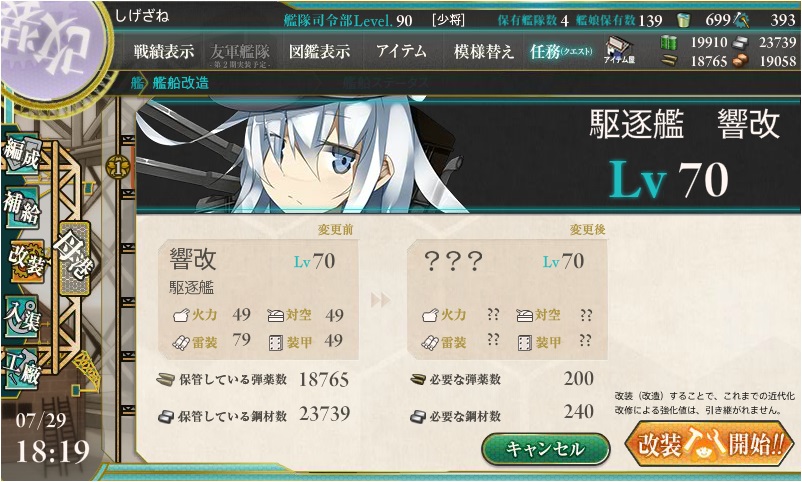This screenshot has height=482, width=802.
Task: Click the 響改 ship portrait banner
Action: (468, 156)
